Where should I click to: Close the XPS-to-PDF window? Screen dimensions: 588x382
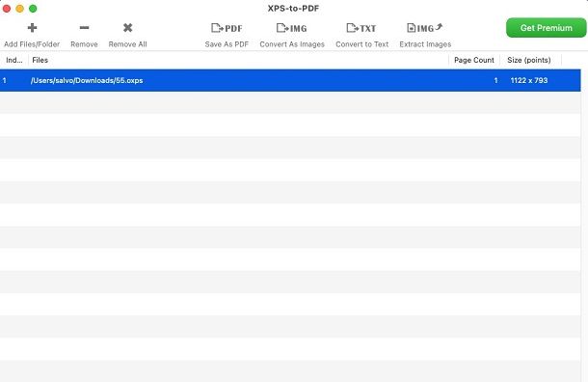click(7, 9)
